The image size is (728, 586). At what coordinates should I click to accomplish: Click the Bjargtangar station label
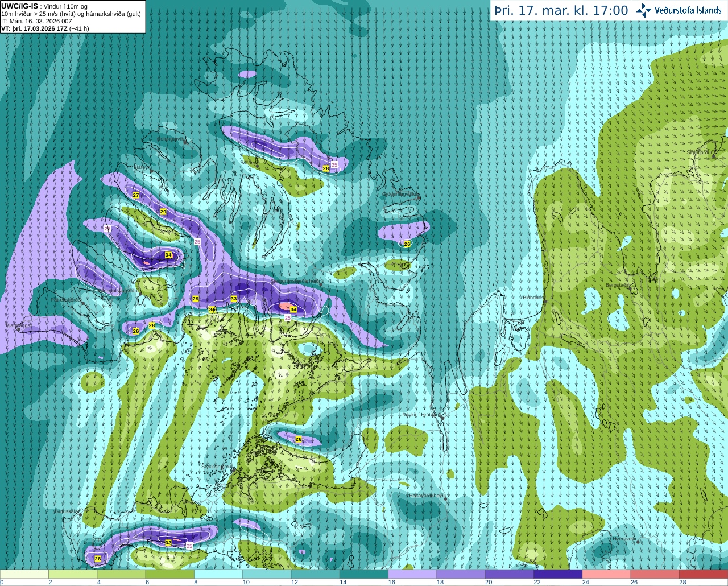[x=19, y=325]
